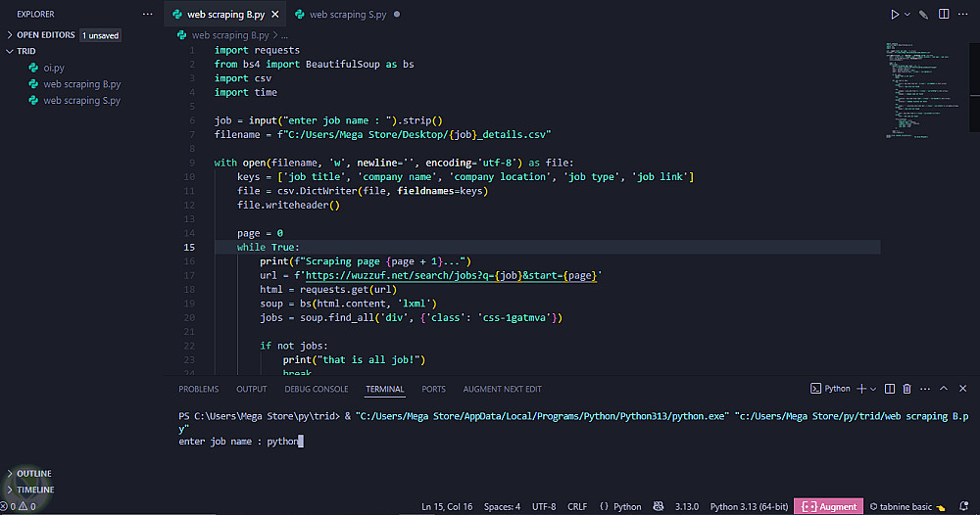980x515 pixels.
Task: Open tabnine basic status item
Action: pos(906,507)
